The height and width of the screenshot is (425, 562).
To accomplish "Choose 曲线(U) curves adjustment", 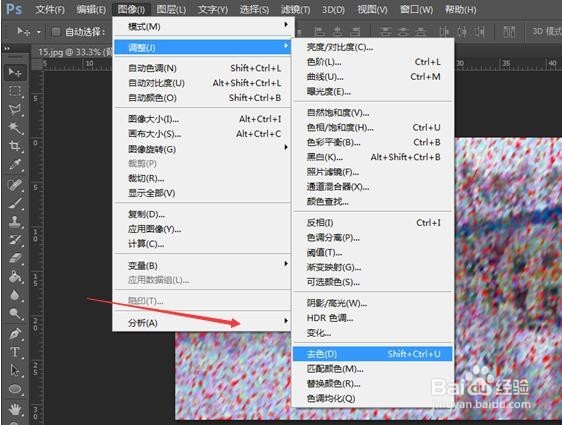I will (373, 77).
